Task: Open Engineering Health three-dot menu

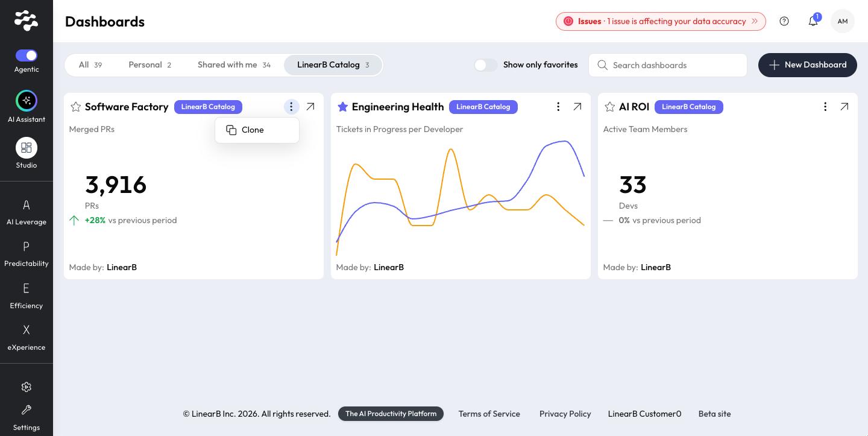Action: pyautogui.click(x=558, y=107)
